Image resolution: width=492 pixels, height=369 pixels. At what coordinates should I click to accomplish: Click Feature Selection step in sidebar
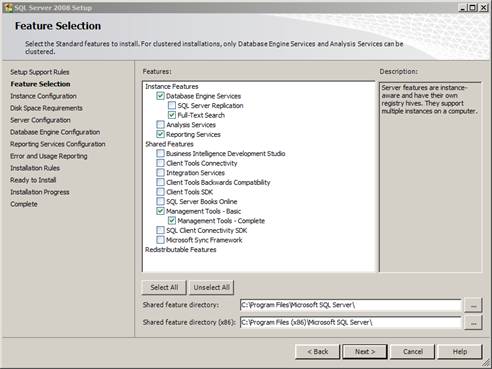click(40, 84)
